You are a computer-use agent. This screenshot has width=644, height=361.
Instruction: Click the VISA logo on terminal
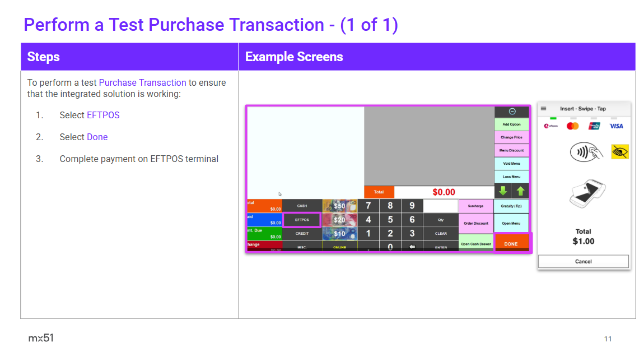(x=616, y=126)
